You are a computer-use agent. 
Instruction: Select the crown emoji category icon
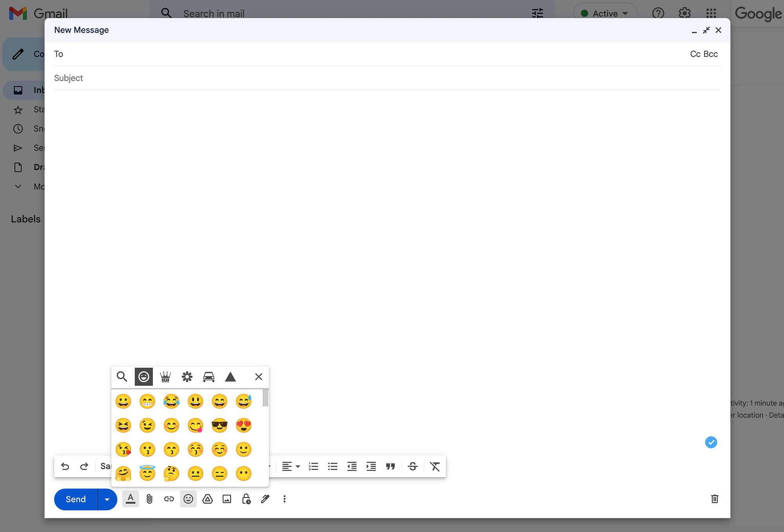(165, 376)
